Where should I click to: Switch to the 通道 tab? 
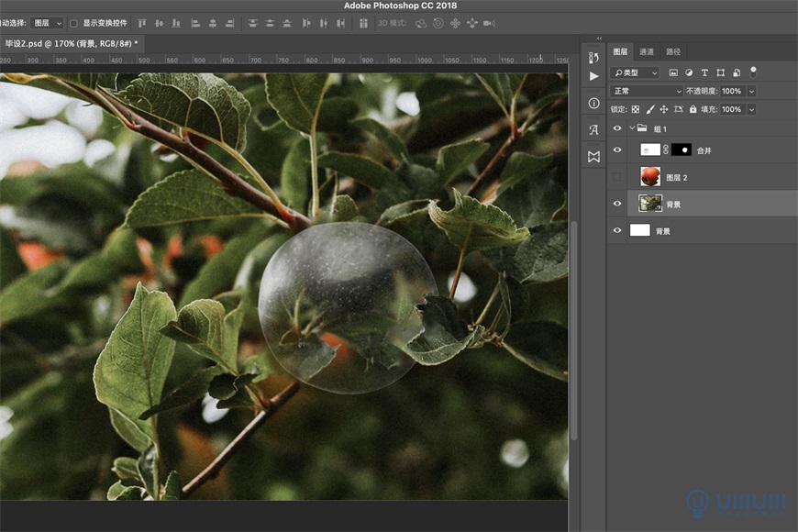point(647,52)
